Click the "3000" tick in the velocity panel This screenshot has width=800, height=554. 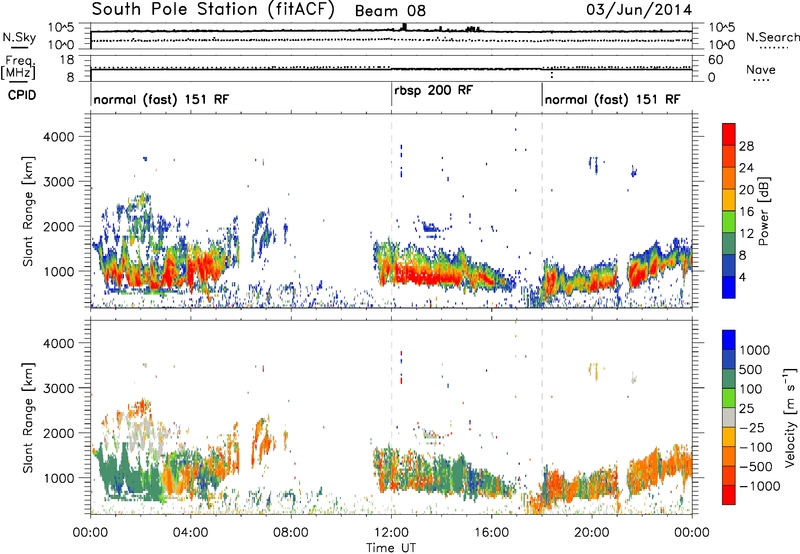58,388
